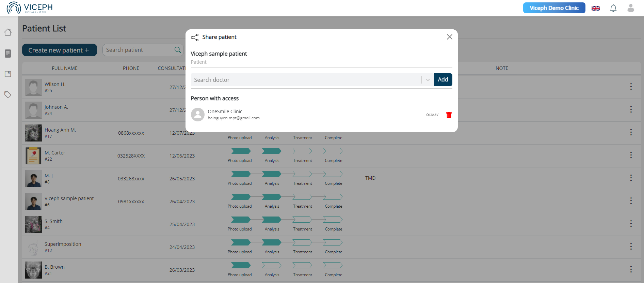
Task: Switch clinic via Viceph Demo Clinic button
Action: click(554, 8)
